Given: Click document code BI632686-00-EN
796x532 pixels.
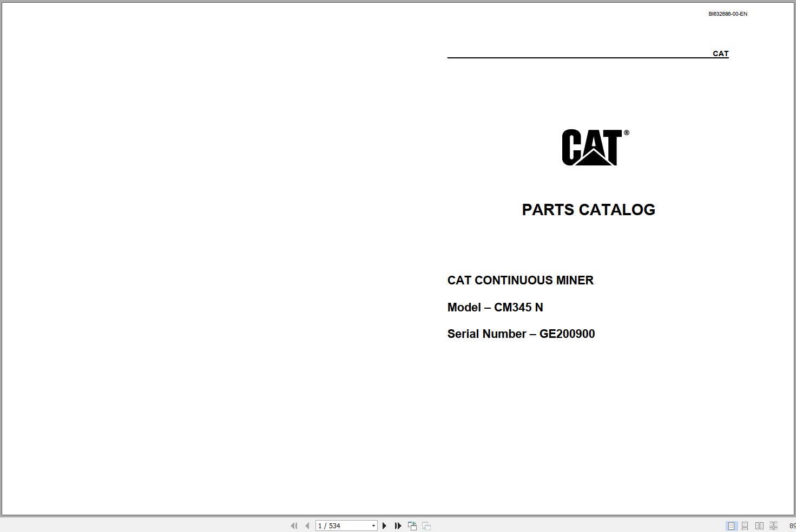Looking at the screenshot, I should pyautogui.click(x=728, y=14).
